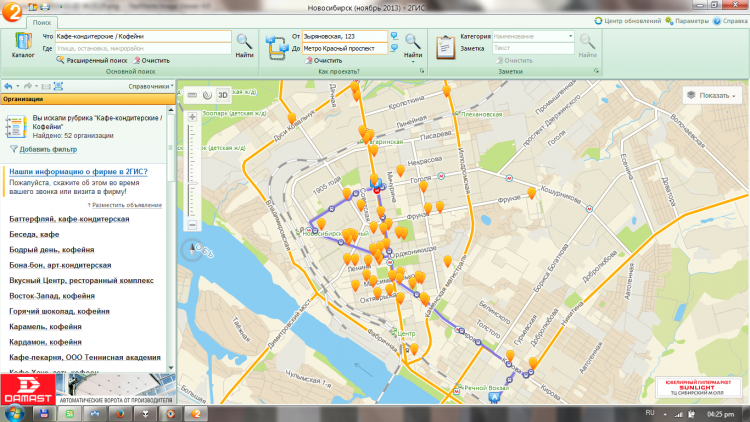Open the Каталог catalog icon
This screenshot has width=750, height=422.
22,45
